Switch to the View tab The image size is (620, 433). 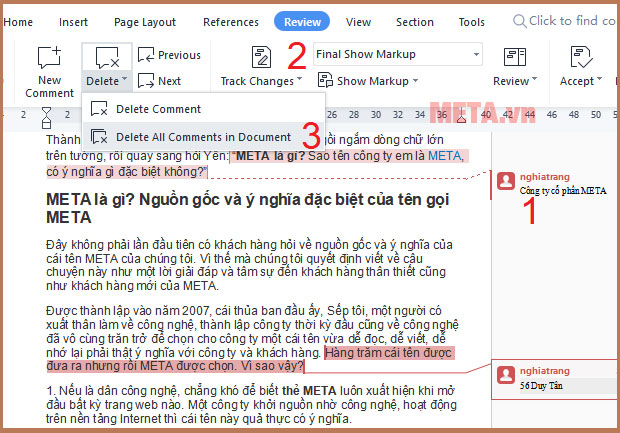358,22
